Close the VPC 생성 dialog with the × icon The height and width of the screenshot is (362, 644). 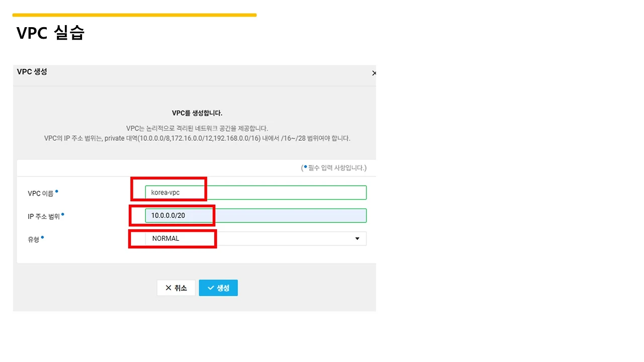pyautogui.click(x=374, y=73)
